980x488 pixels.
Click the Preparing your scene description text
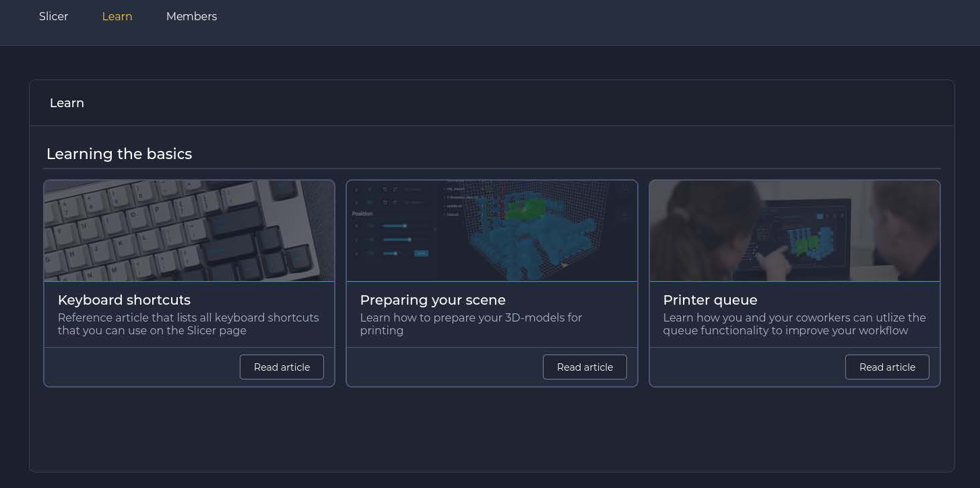click(470, 324)
